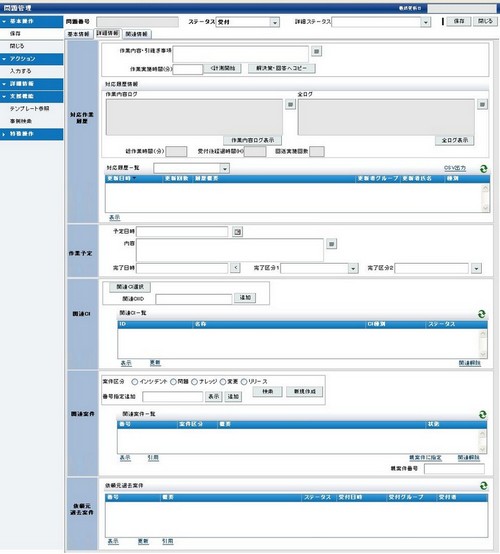Focus the 予定日時 input field
This screenshot has height=554, width=500.
pos(182,232)
